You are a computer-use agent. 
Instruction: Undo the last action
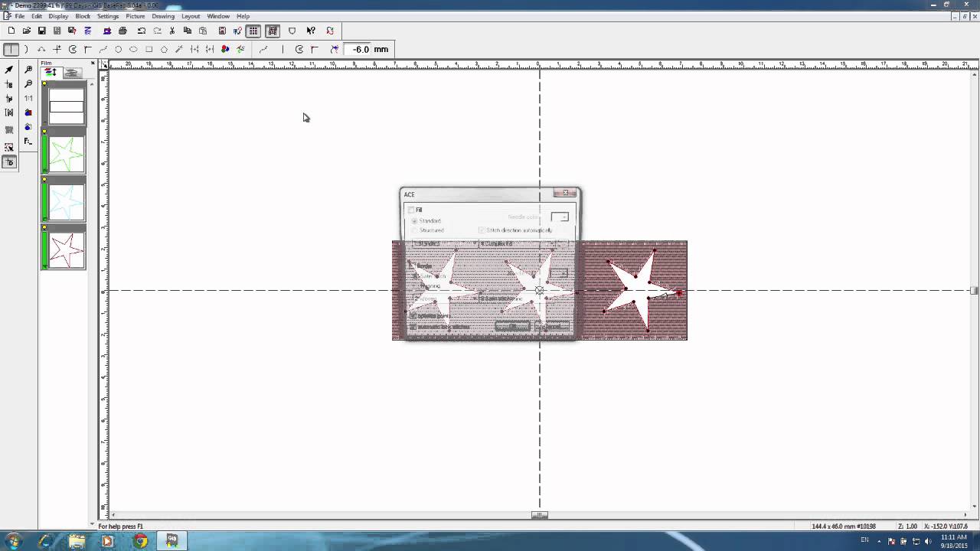pos(141,31)
